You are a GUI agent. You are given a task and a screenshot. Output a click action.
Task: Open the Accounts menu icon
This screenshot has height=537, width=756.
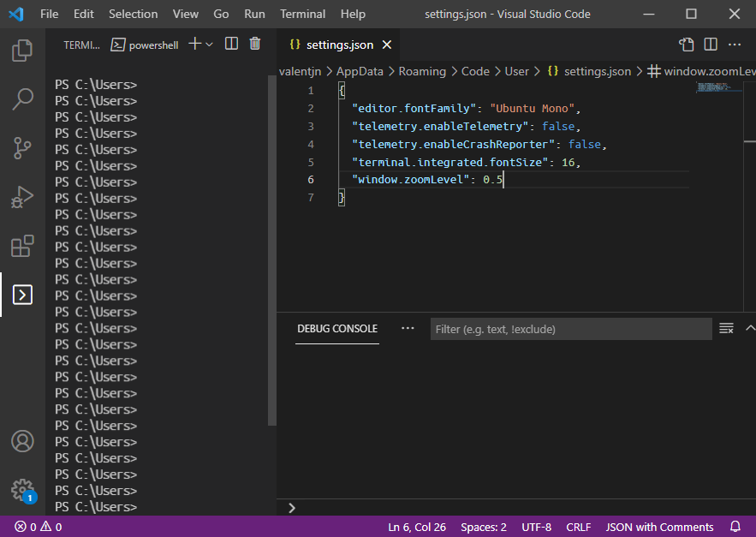pyautogui.click(x=22, y=441)
